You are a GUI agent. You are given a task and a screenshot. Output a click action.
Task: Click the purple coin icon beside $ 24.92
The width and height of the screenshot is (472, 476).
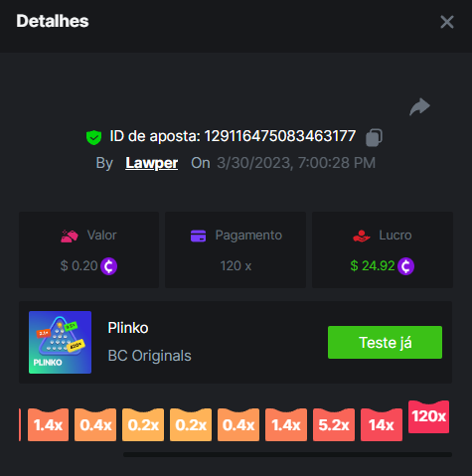[x=405, y=266]
